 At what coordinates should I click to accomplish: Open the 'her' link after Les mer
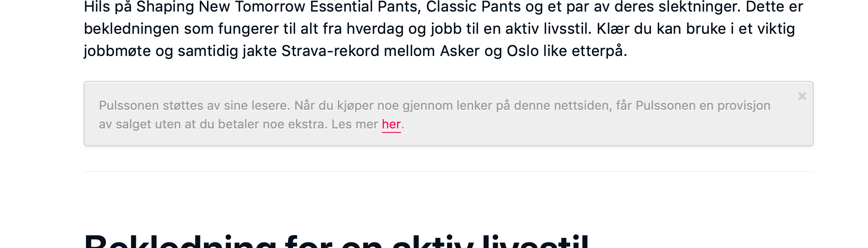[x=391, y=124]
